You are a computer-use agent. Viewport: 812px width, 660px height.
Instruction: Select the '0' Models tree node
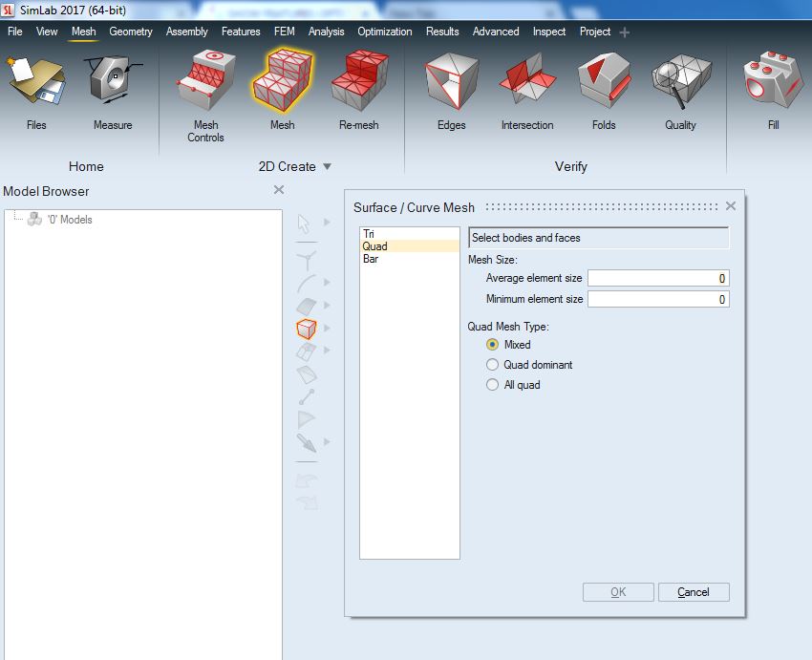click(x=70, y=220)
